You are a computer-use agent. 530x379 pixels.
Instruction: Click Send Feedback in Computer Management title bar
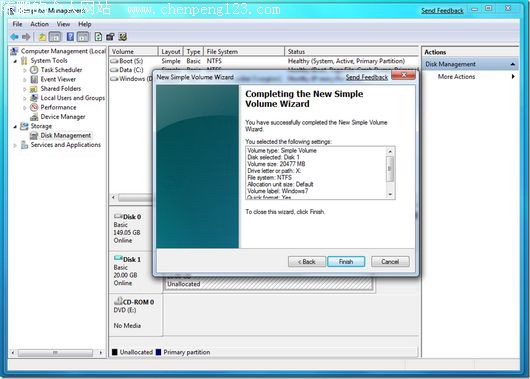pyautogui.click(x=442, y=10)
